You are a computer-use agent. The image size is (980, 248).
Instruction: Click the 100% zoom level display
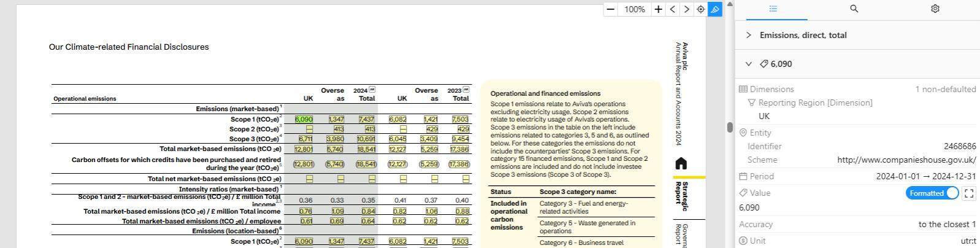click(x=634, y=9)
